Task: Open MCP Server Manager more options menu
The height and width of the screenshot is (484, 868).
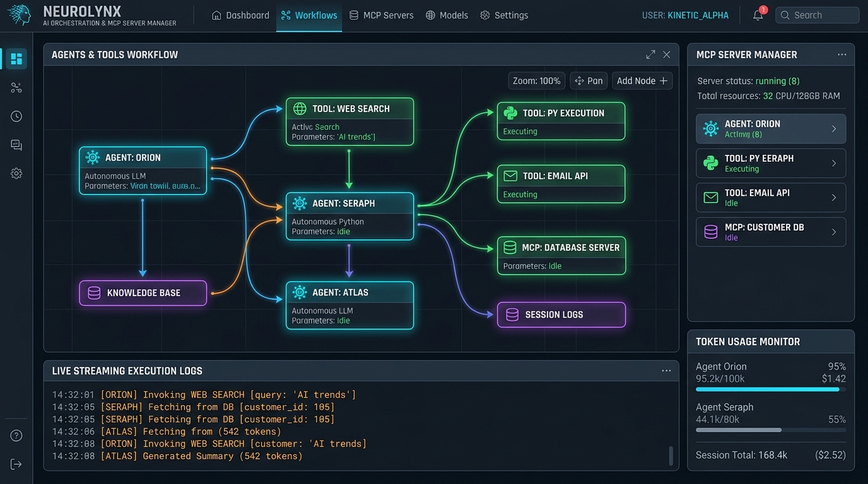Action: (842, 55)
